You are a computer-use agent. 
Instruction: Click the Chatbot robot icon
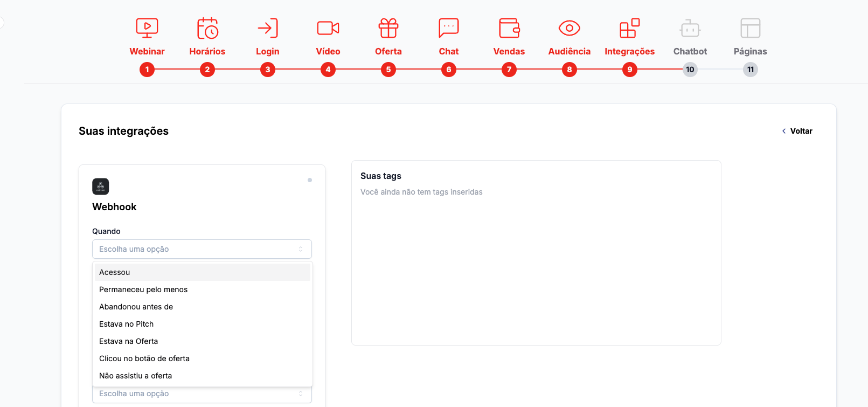pos(690,28)
